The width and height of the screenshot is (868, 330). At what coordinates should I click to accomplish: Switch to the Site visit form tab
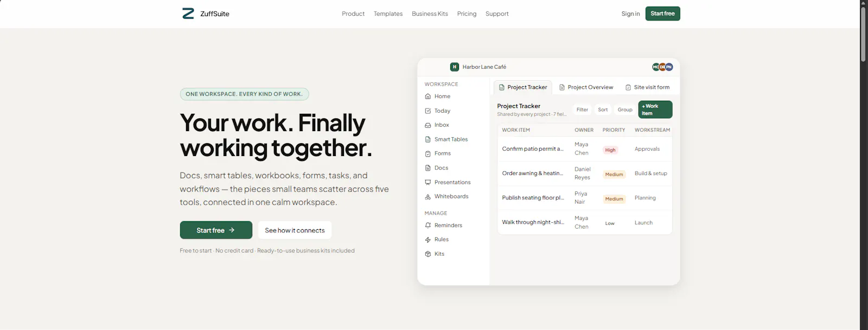click(647, 87)
